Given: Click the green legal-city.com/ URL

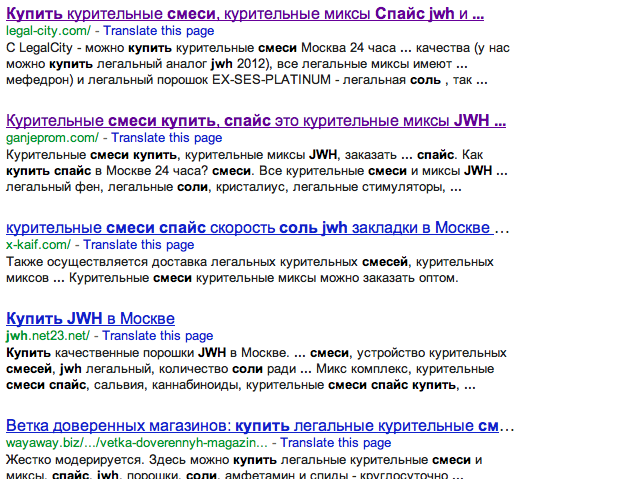Looking at the screenshot, I should (49, 31).
